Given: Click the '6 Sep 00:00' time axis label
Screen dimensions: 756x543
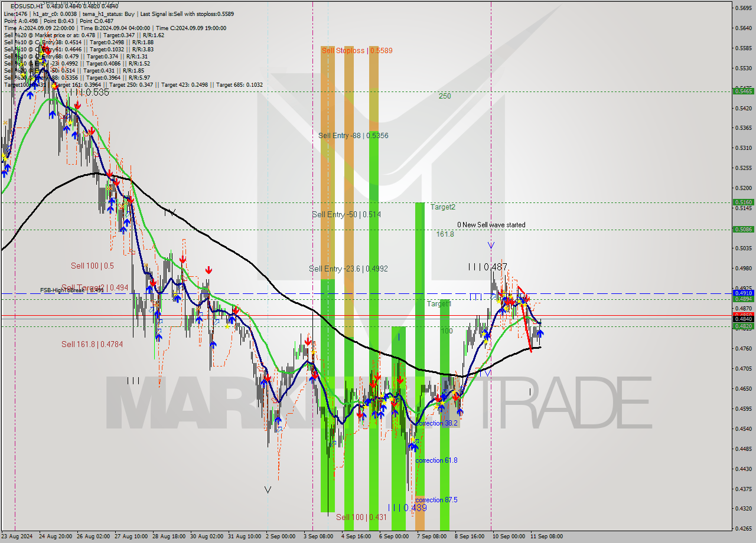Looking at the screenshot, I should [x=394, y=537].
